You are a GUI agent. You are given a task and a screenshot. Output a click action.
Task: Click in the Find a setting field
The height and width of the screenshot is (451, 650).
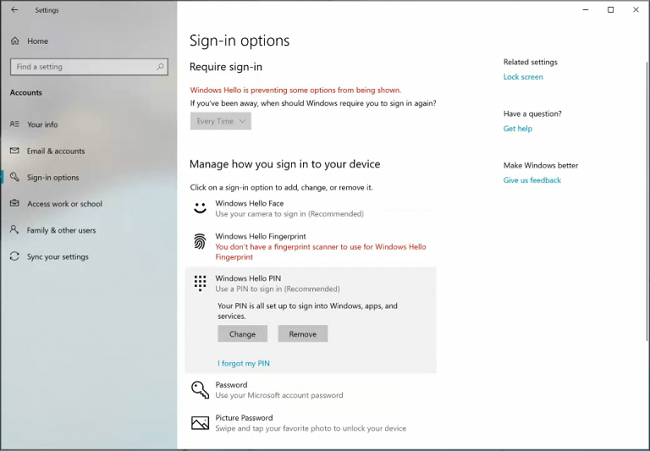click(80, 67)
